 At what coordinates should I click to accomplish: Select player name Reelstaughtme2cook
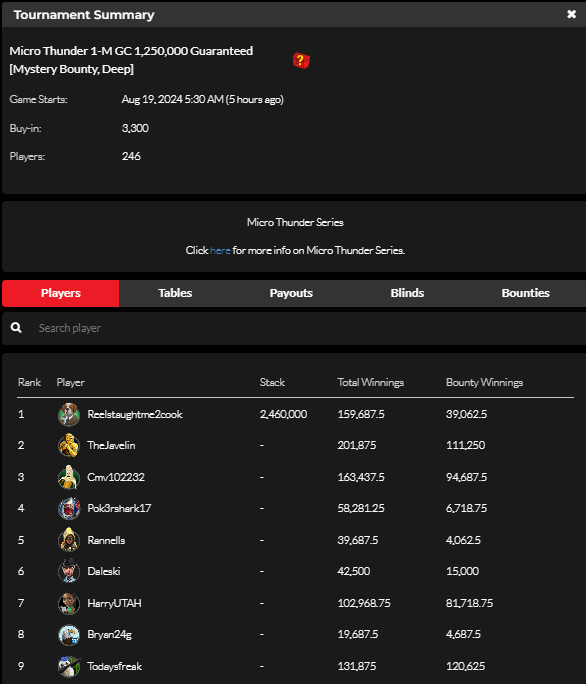135,414
